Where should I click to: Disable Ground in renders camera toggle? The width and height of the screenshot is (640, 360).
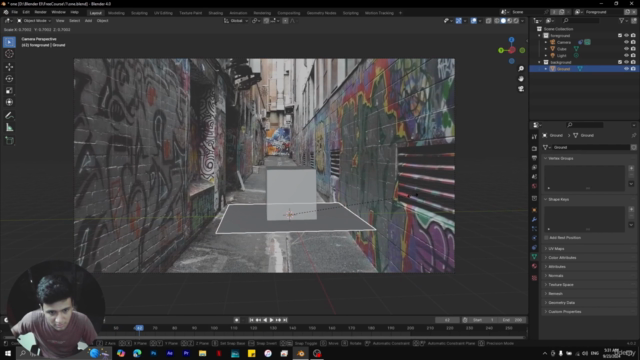click(x=633, y=69)
